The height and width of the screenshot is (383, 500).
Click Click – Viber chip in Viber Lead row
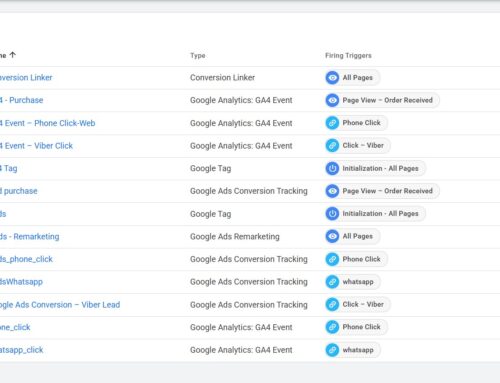click(x=358, y=304)
